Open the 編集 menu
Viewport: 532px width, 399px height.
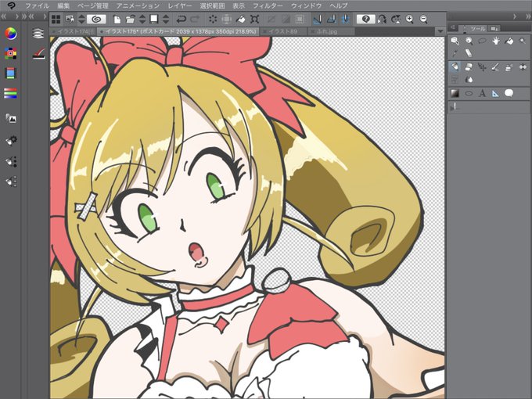coord(63,5)
